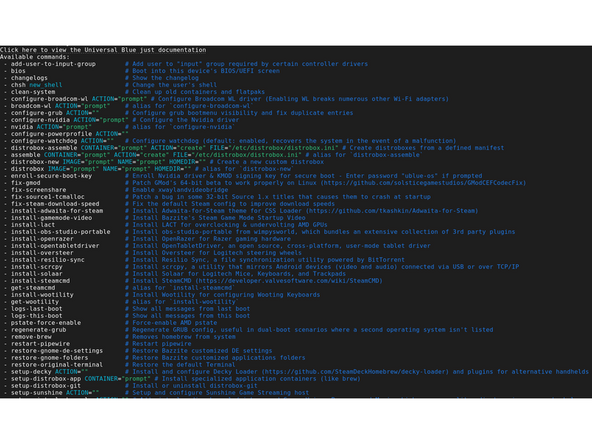Select the 'Force-enable AMD pstate' comment
This screenshot has height=444, width=592.
click(171, 322)
